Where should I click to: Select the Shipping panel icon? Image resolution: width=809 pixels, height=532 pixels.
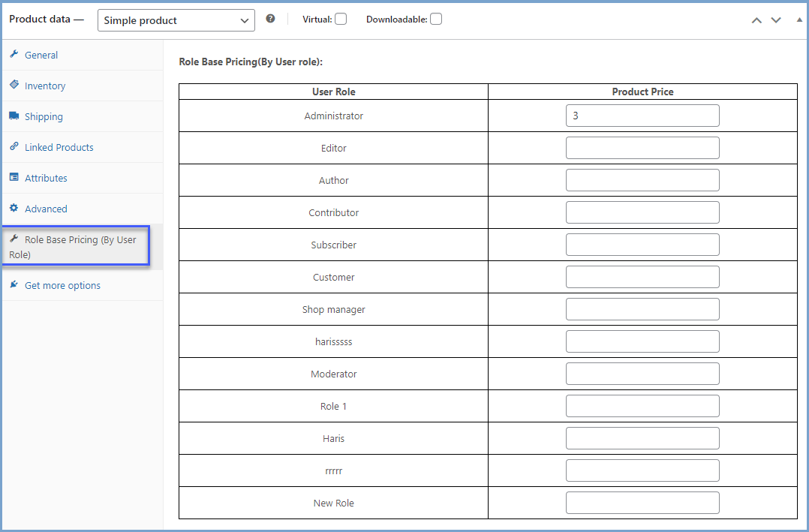tap(13, 116)
